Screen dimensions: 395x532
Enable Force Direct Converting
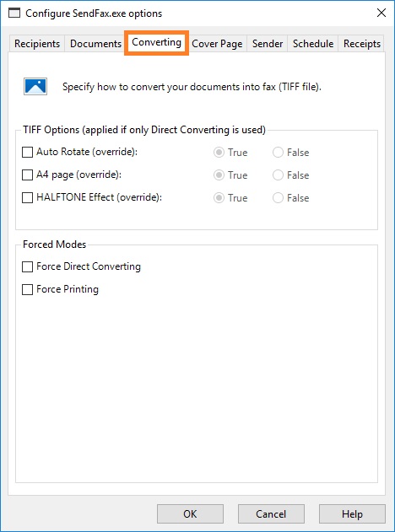(27, 266)
